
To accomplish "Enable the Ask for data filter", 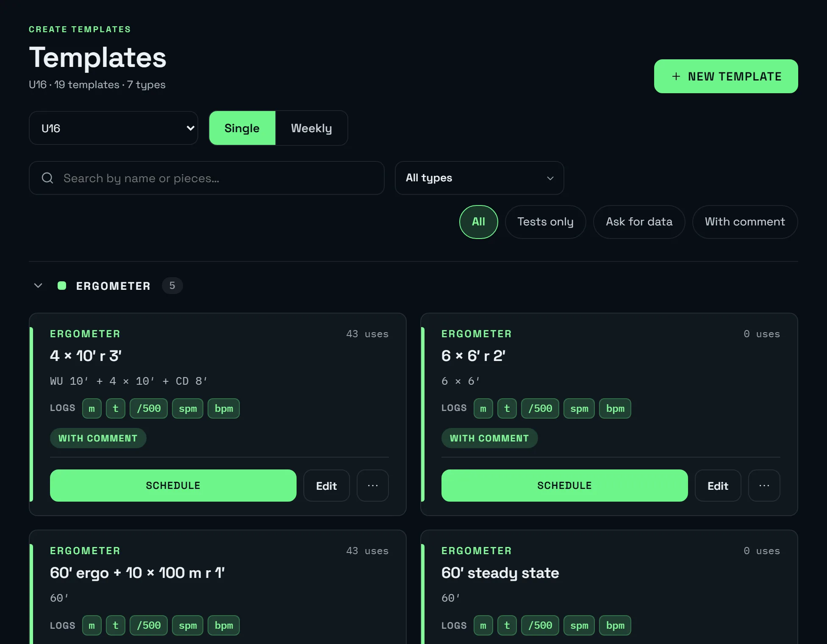I will 639,222.
